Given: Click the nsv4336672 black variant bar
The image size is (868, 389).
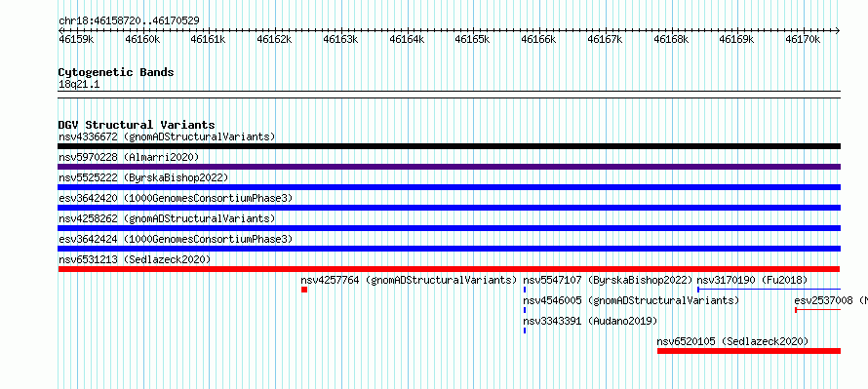Looking at the screenshot, I should point(449,146).
